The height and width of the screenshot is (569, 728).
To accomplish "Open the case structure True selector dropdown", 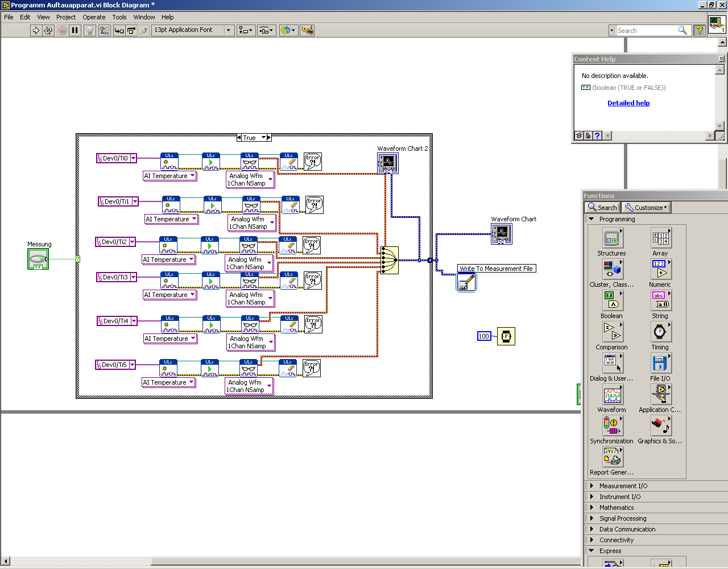I will click(263, 138).
